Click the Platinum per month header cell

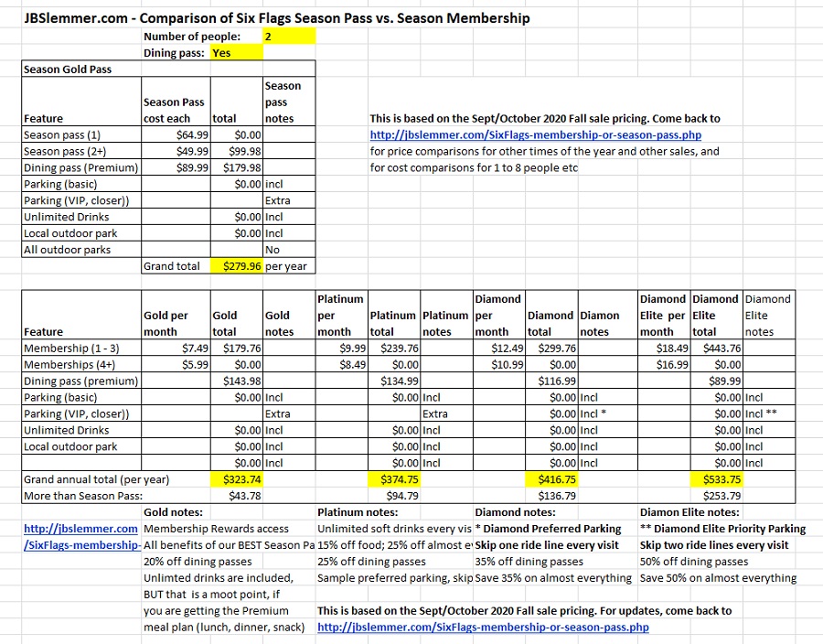(x=342, y=315)
